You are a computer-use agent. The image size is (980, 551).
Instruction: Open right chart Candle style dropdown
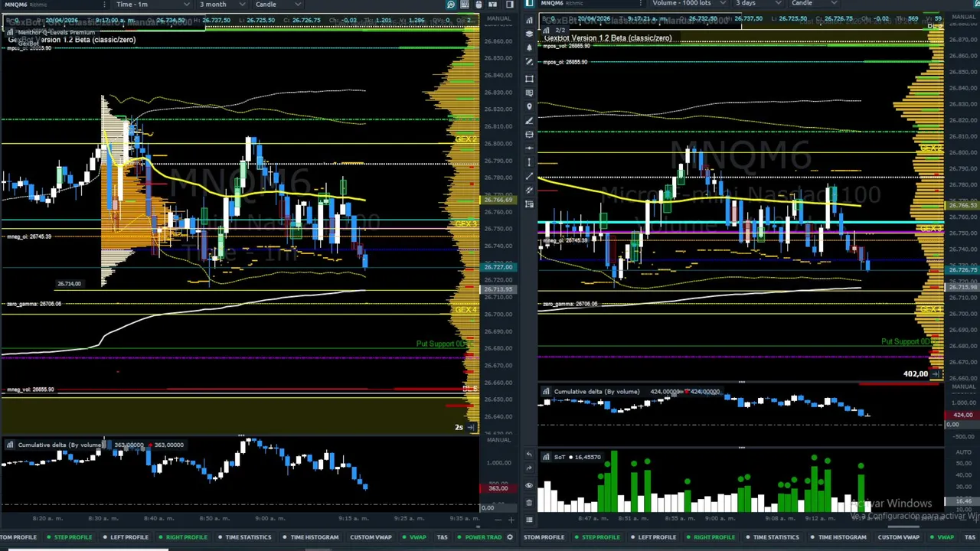[x=812, y=3]
